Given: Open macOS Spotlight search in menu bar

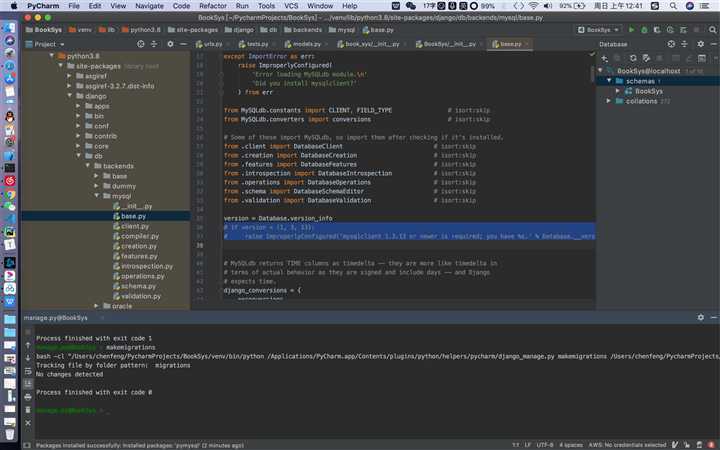Looking at the screenshot, I should [673, 6].
